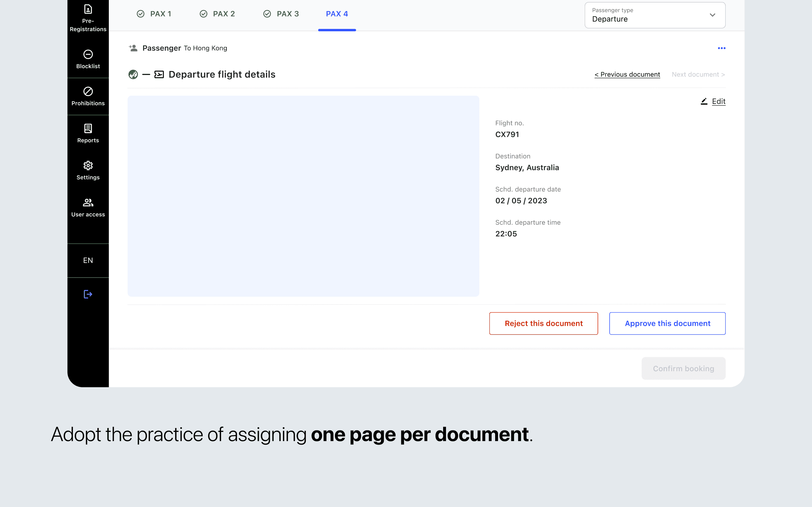This screenshot has width=812, height=507.
Task: Click the logout icon in sidebar
Action: (x=88, y=294)
